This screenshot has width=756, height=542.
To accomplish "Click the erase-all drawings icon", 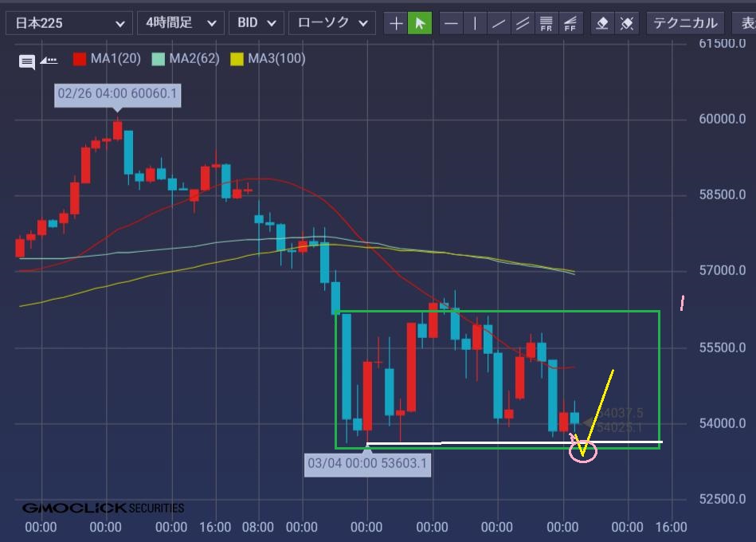I will (627, 23).
